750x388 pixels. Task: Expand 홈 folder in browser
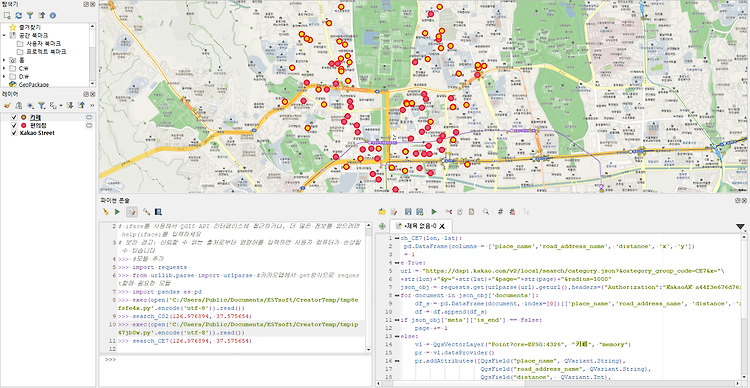(x=4, y=60)
